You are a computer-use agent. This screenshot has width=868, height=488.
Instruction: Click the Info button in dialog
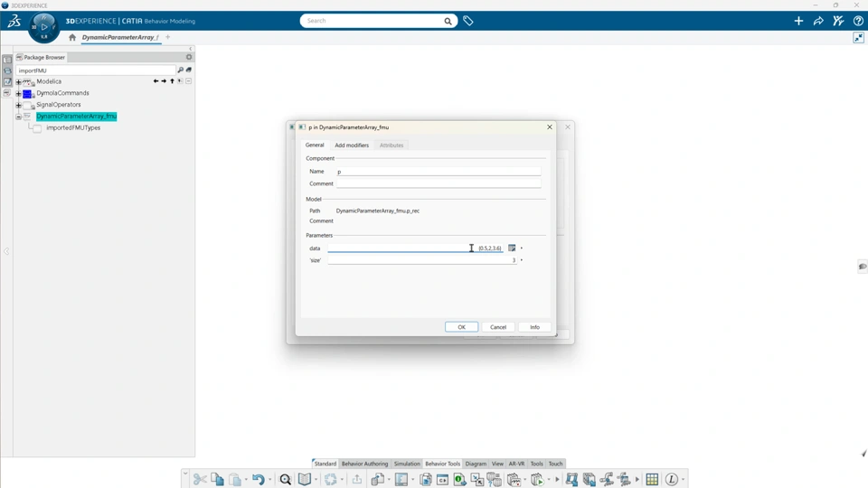[534, 327]
